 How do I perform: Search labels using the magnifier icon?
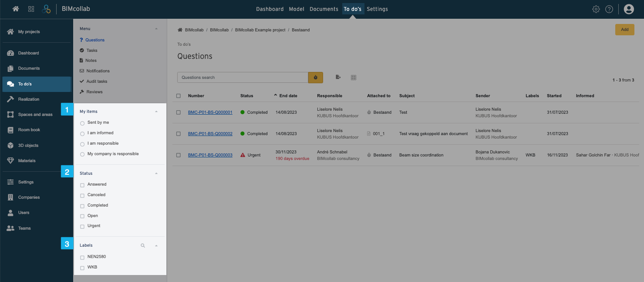142,246
